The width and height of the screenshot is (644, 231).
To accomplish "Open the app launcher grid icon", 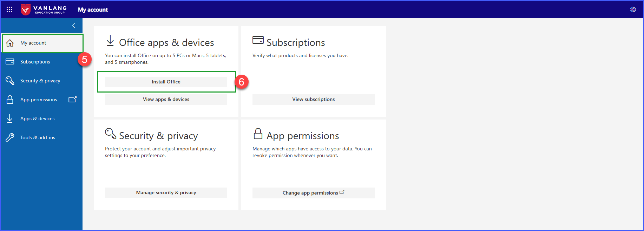I will coord(9,9).
